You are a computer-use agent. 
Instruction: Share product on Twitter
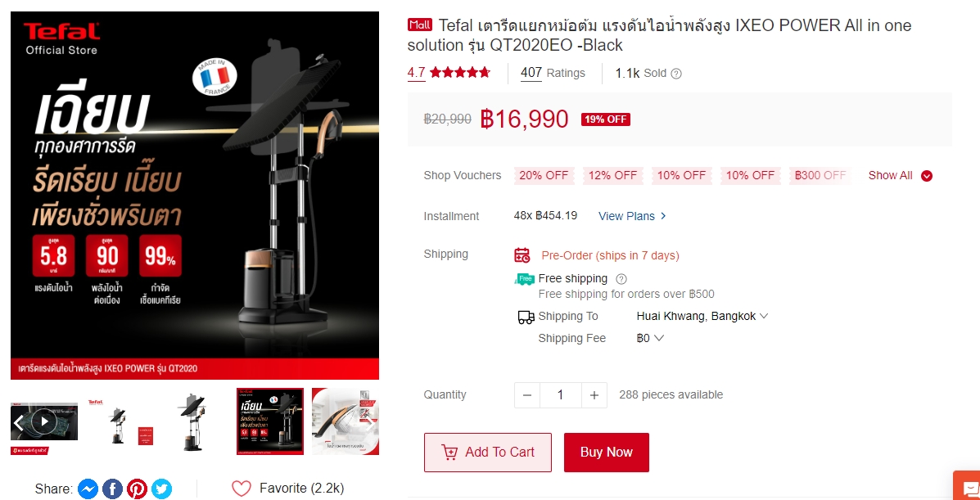point(161,489)
